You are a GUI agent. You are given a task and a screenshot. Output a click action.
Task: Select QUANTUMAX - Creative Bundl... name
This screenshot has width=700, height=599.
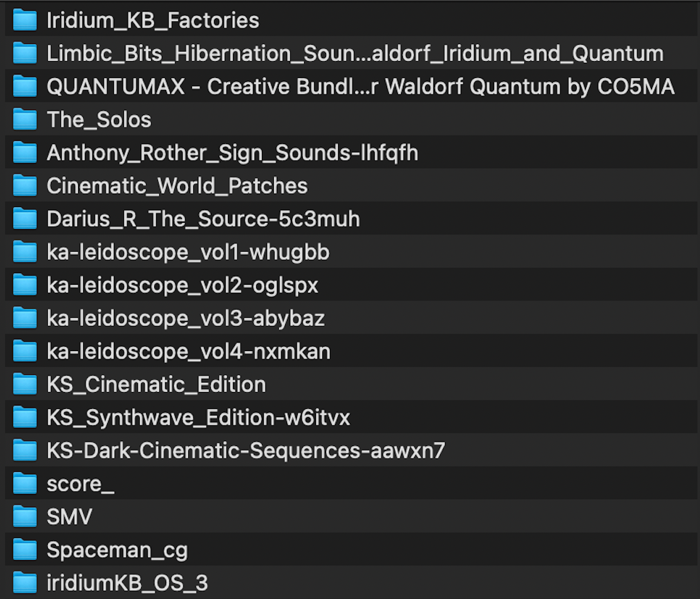361,87
